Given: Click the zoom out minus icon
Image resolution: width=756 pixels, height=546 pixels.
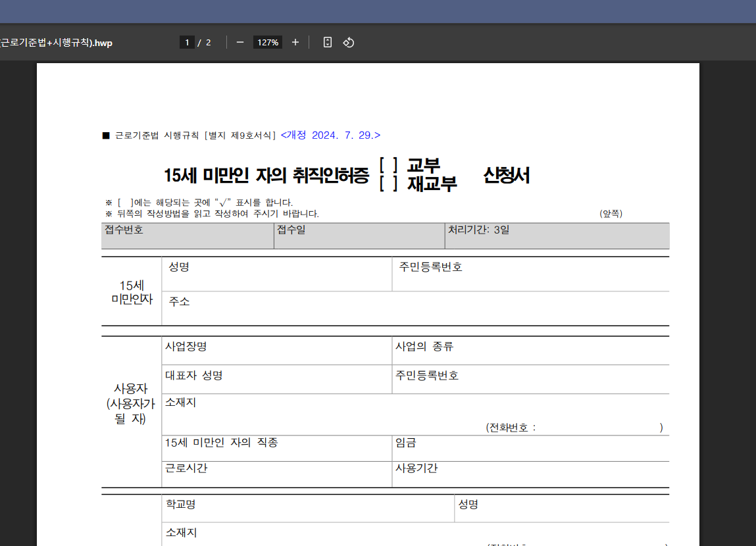Looking at the screenshot, I should click(x=240, y=42).
